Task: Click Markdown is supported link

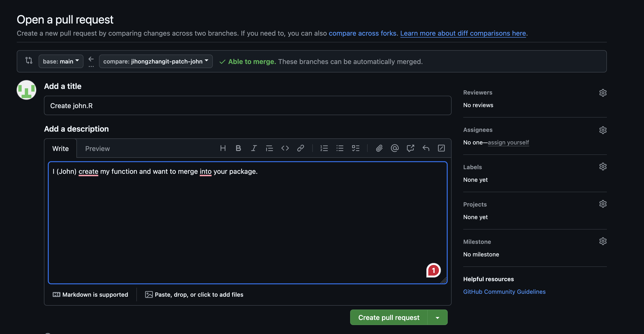Action: (90, 294)
